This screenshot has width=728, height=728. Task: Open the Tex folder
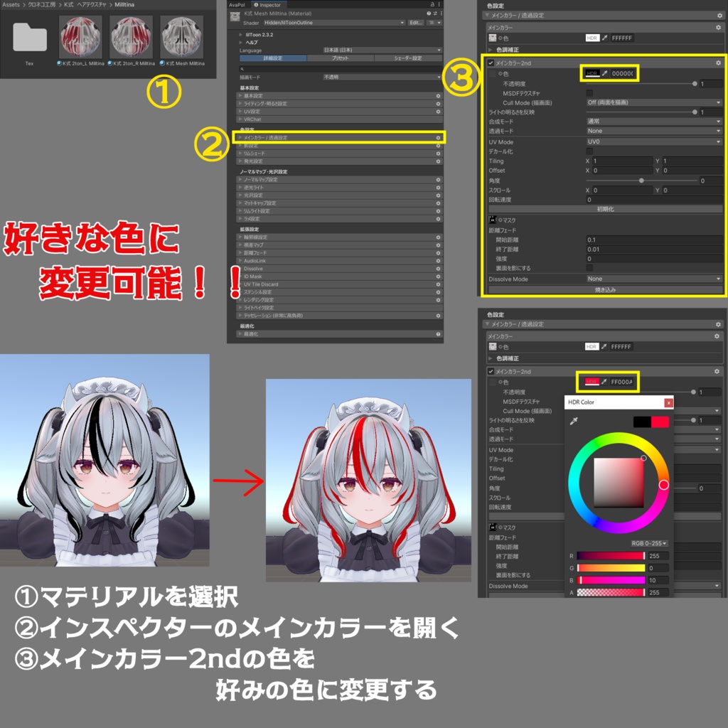pyautogui.click(x=30, y=37)
